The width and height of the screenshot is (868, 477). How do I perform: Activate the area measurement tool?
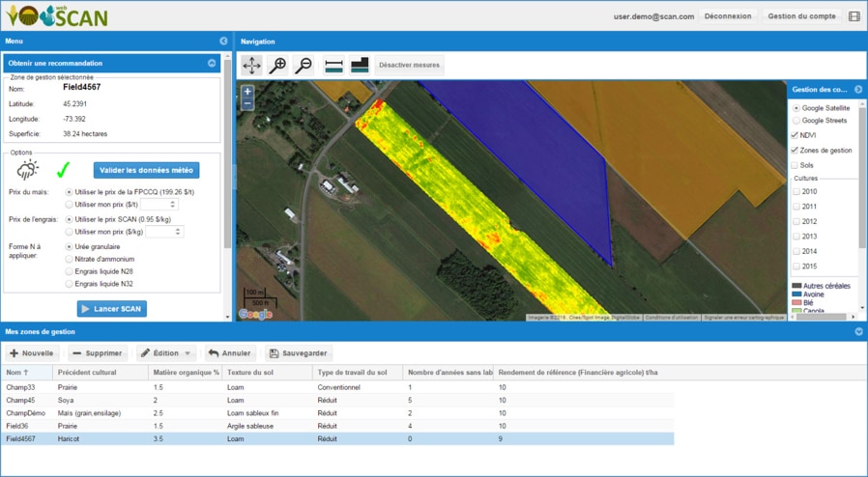coord(360,66)
